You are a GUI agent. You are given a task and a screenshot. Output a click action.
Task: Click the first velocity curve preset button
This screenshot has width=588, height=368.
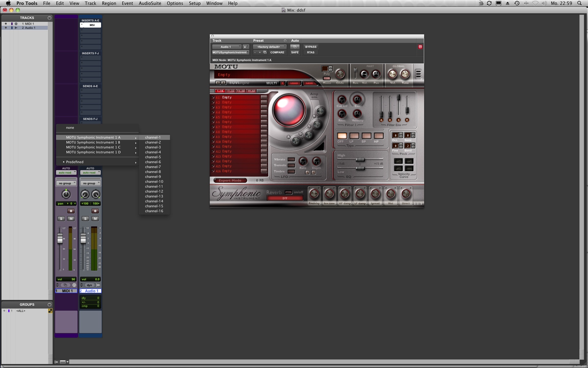[398, 161]
